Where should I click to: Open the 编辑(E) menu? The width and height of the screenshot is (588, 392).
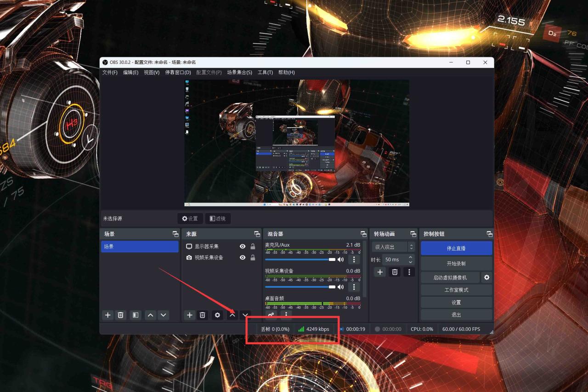(130, 73)
